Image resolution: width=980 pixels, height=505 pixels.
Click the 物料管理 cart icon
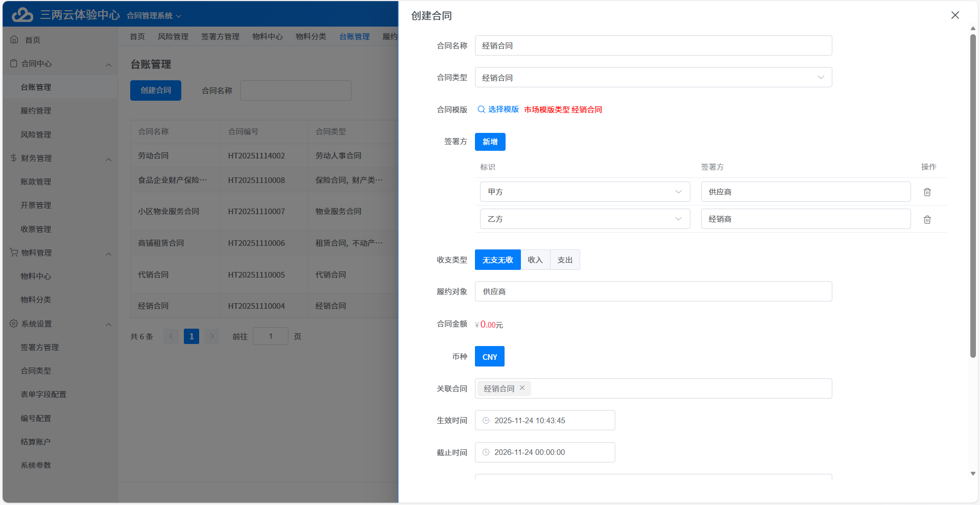tap(13, 252)
